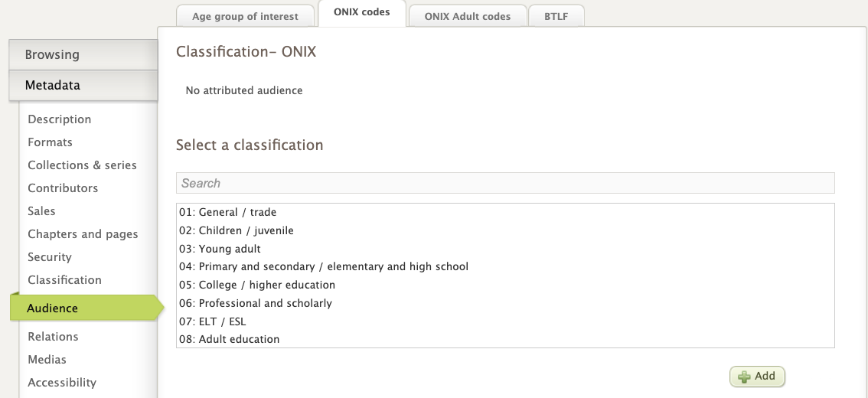Select 01: General / trade option
The height and width of the screenshot is (398, 868).
tap(228, 212)
